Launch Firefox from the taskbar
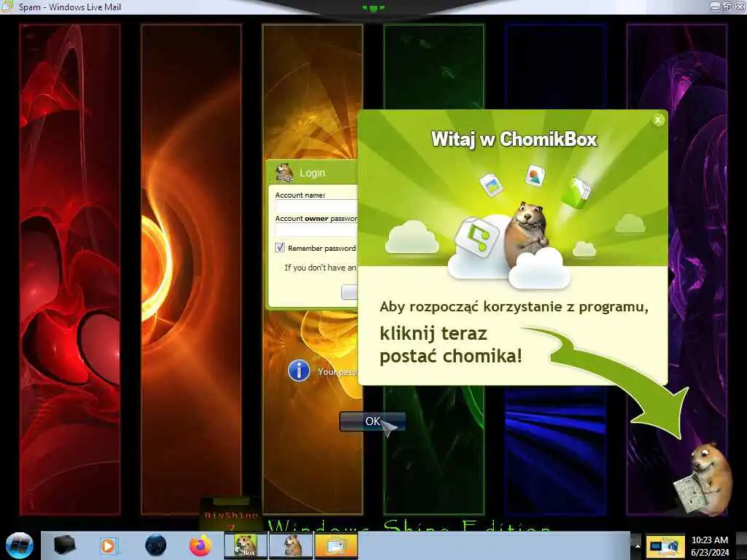The width and height of the screenshot is (747, 560). pos(201,545)
